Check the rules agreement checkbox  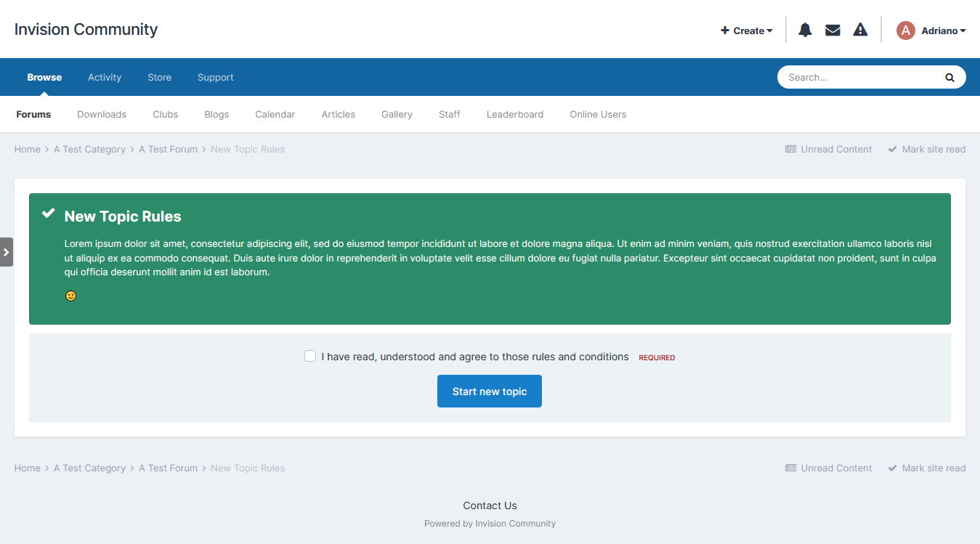click(x=310, y=356)
